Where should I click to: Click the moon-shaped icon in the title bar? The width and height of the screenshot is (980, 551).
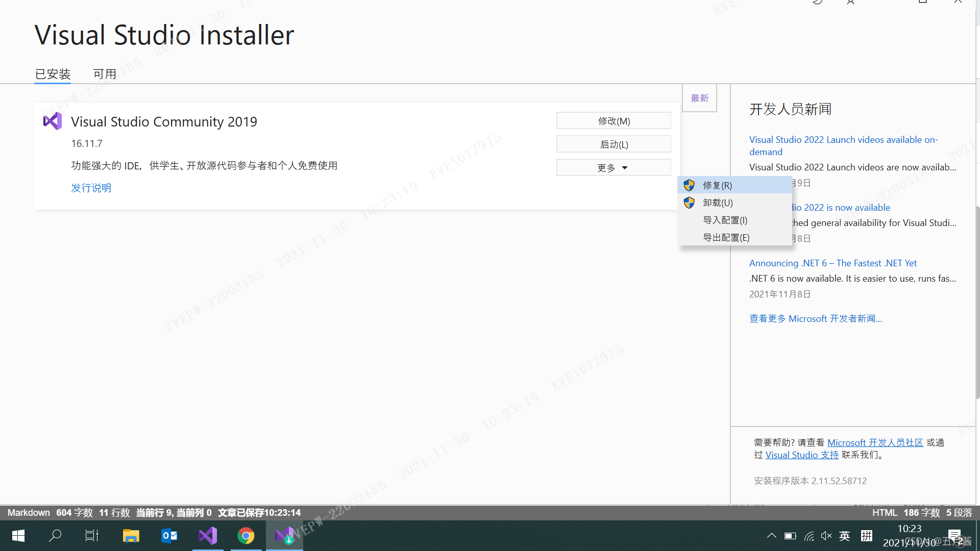[818, 3]
